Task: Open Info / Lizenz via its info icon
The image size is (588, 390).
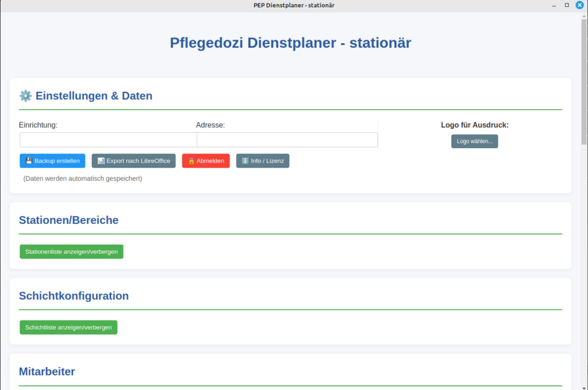Action: [245, 161]
